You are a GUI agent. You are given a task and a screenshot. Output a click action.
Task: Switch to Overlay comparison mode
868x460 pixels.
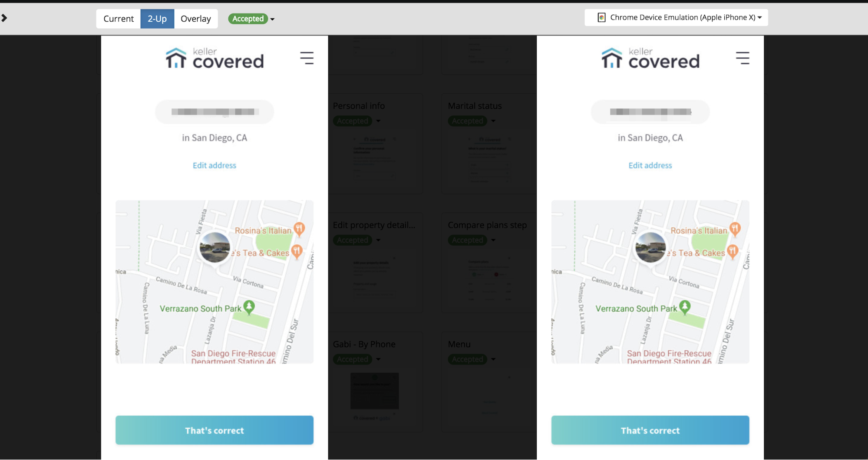tap(195, 19)
